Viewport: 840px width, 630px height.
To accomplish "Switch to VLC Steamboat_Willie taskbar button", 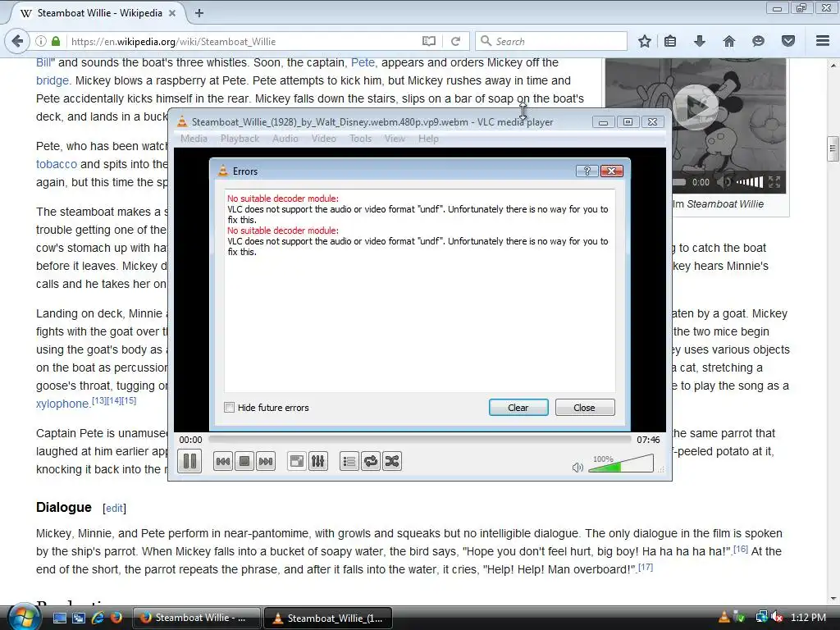I will (328, 618).
